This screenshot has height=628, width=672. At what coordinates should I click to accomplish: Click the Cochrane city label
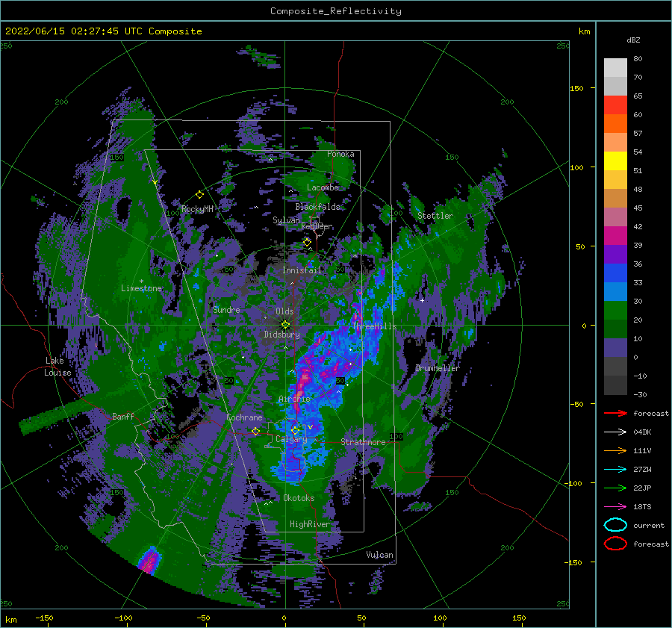point(244,417)
